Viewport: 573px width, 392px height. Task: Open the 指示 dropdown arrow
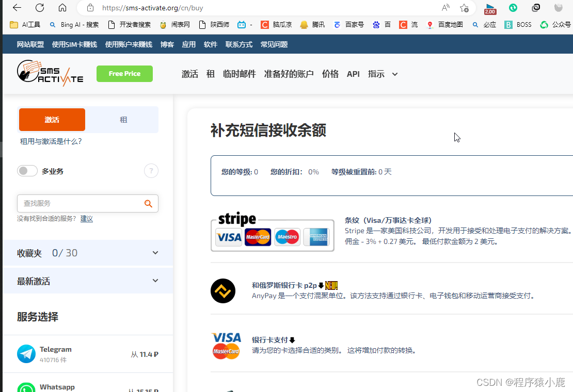click(x=395, y=74)
